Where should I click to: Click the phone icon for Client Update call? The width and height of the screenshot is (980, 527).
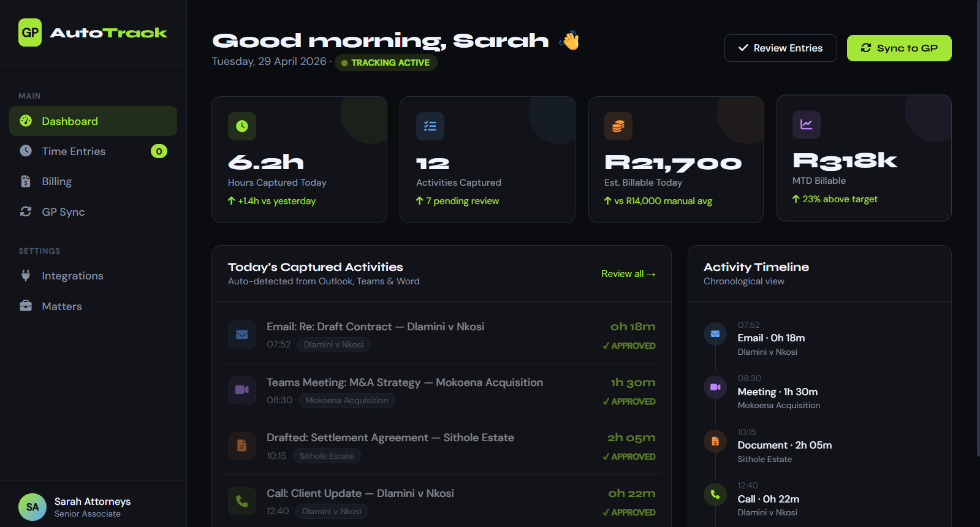point(242,501)
